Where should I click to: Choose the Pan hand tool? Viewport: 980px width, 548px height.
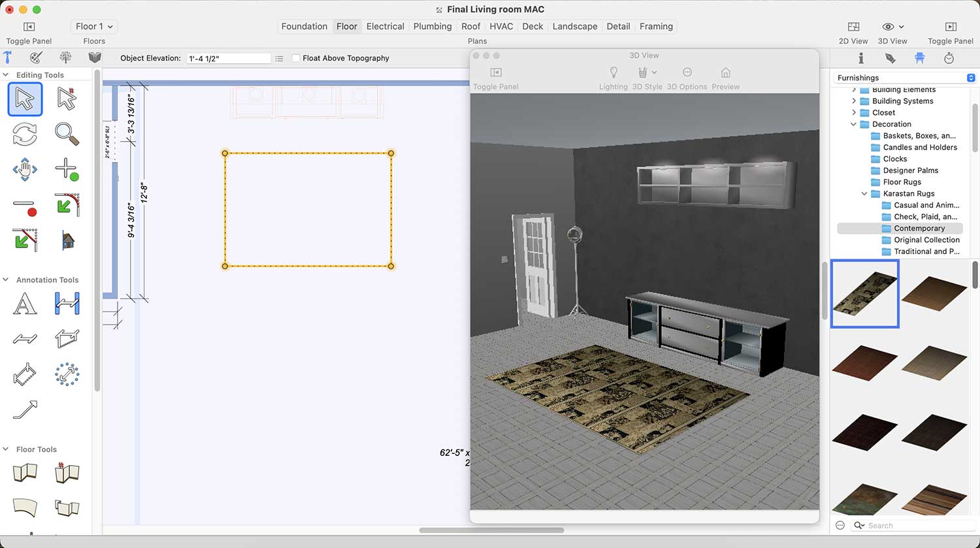click(25, 170)
